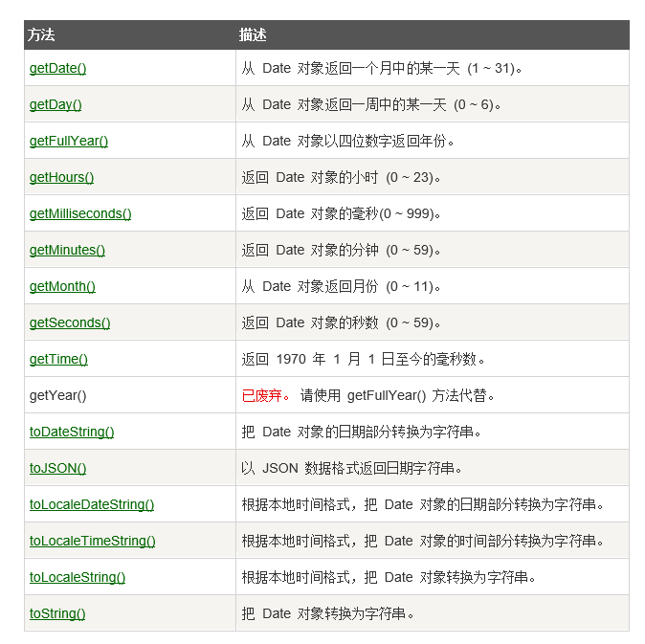
Task: Click description 根据本地时间格式，把 Date 对象转换为字符串
Action: tap(389, 577)
